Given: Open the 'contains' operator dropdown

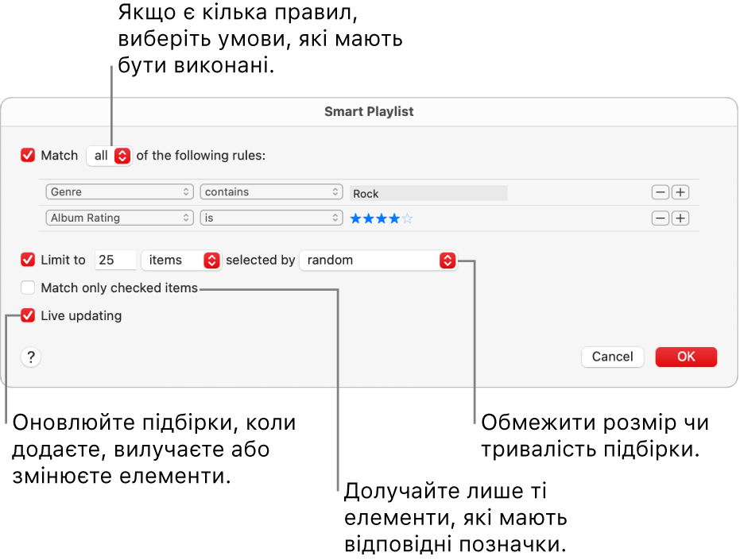Looking at the screenshot, I should click(x=271, y=191).
